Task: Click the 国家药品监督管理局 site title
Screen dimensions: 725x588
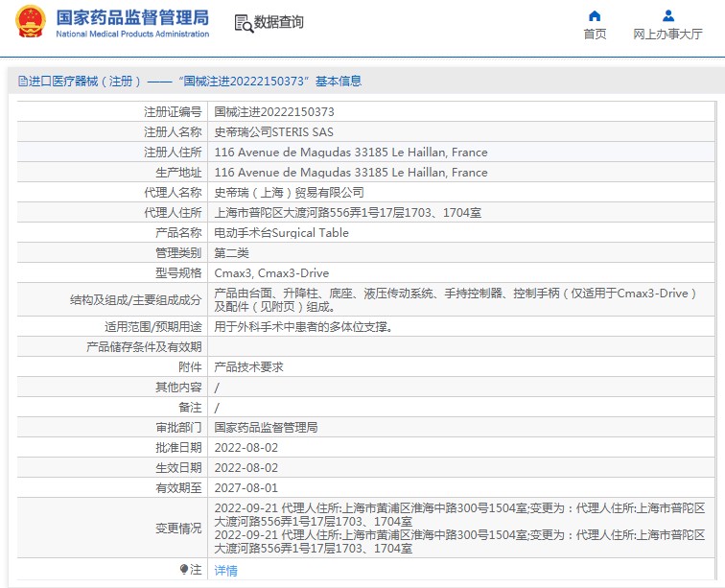Action: [132, 16]
